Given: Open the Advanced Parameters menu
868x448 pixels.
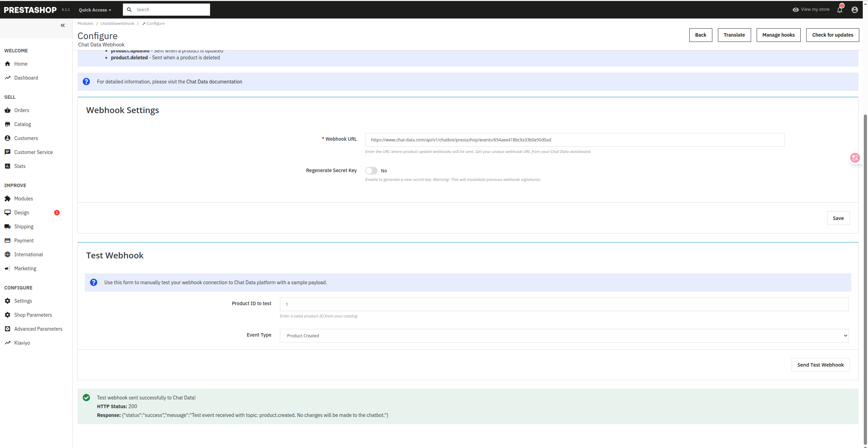Looking at the screenshot, I should [38, 329].
